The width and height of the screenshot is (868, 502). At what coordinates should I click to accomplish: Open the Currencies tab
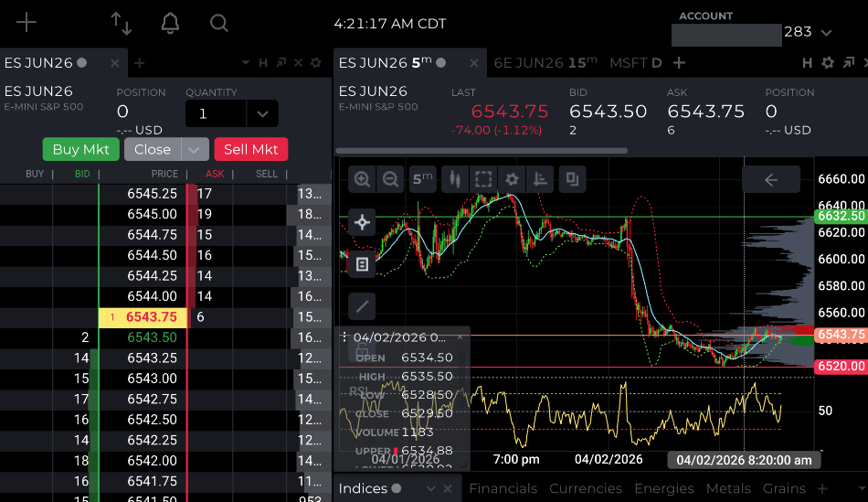coord(586,488)
